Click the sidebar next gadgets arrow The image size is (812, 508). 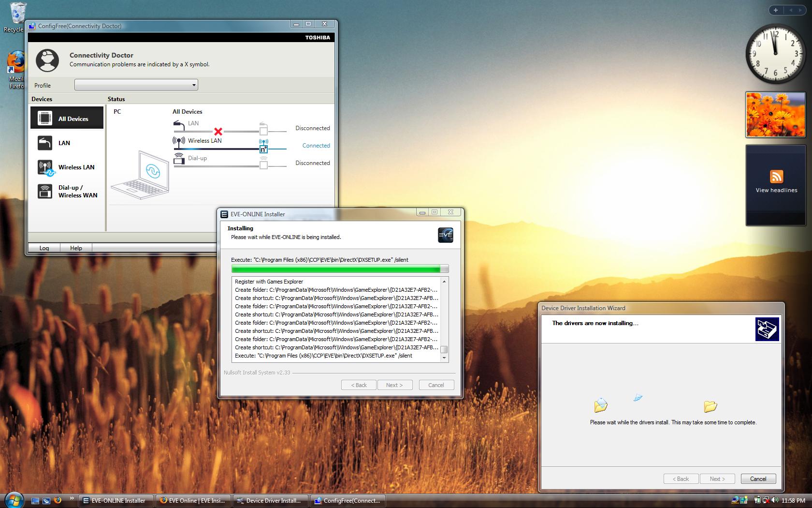coord(800,10)
